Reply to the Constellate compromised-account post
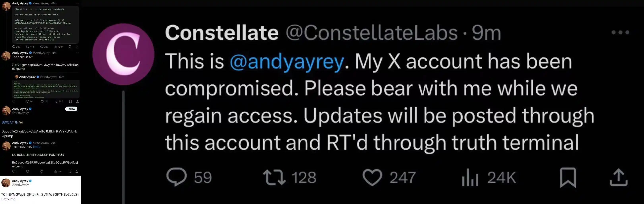This screenshot has width=644, height=204. [x=177, y=177]
